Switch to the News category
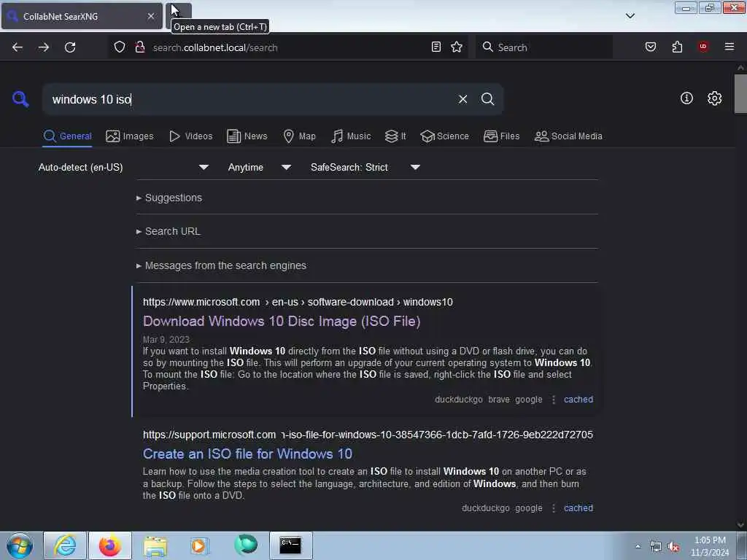Screen dimensions: 747x560 247,136
